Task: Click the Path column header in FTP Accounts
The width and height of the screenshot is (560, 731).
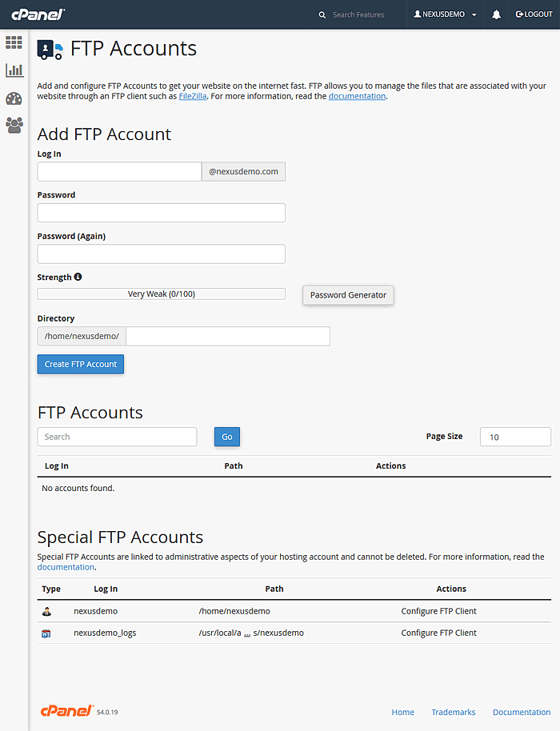Action: click(x=234, y=465)
